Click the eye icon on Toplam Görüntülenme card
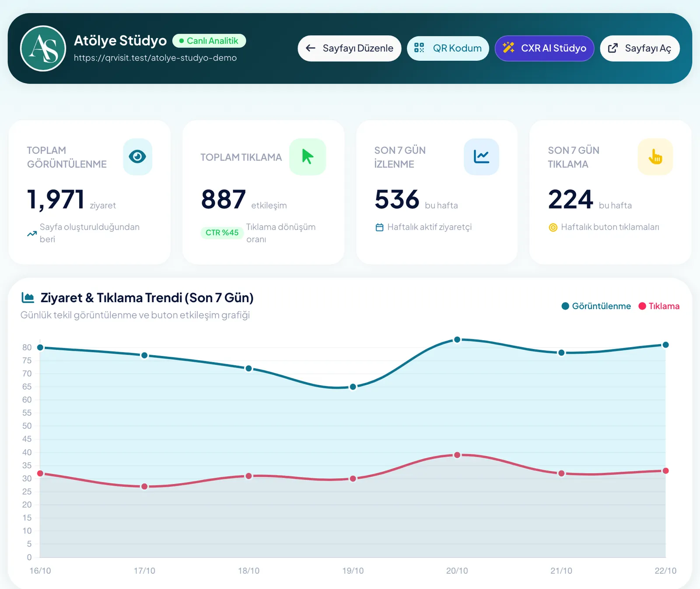The height and width of the screenshot is (589, 700). pos(137,157)
